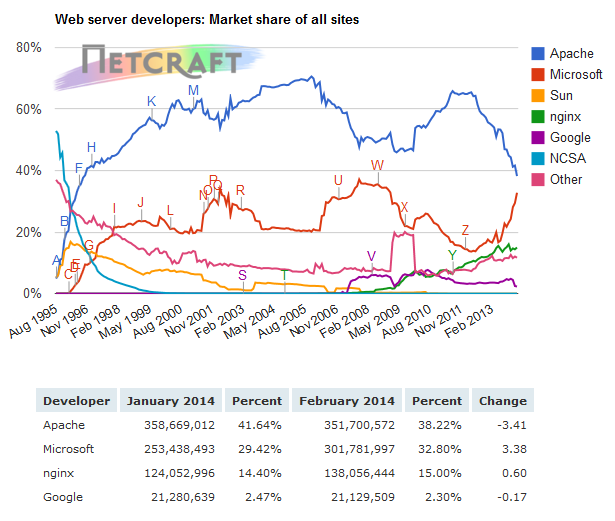Click annotation marker U on the chart
The image size is (615, 521).
(338, 180)
